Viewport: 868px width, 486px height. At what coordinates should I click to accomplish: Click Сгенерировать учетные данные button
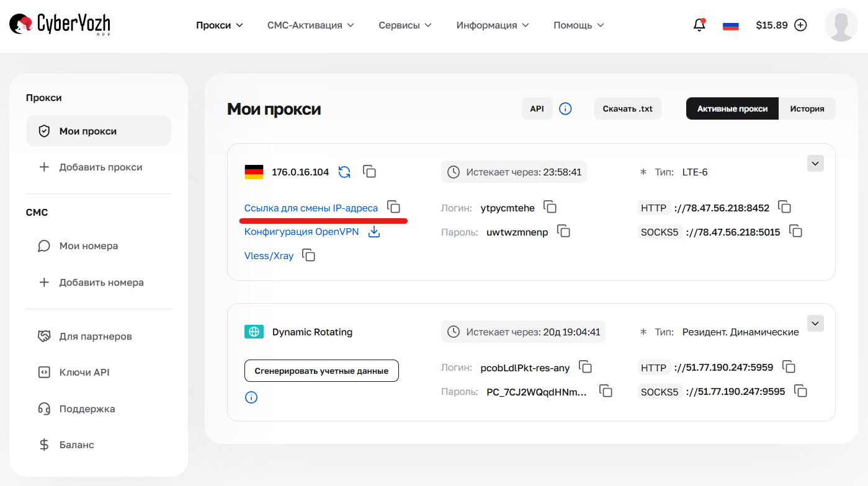[321, 370]
